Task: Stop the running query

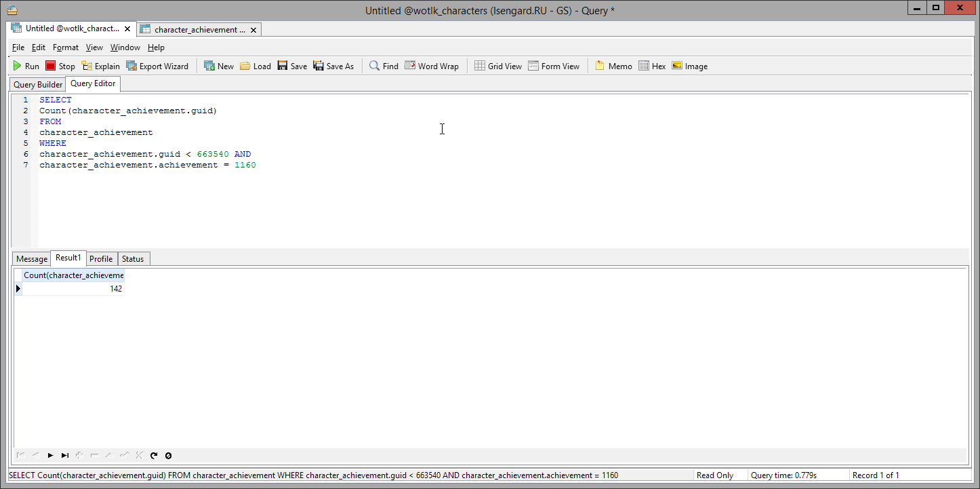Action: 60,66
